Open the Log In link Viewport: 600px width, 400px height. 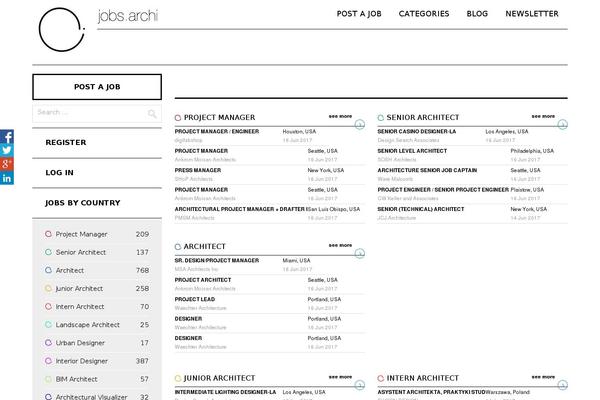[59, 173]
